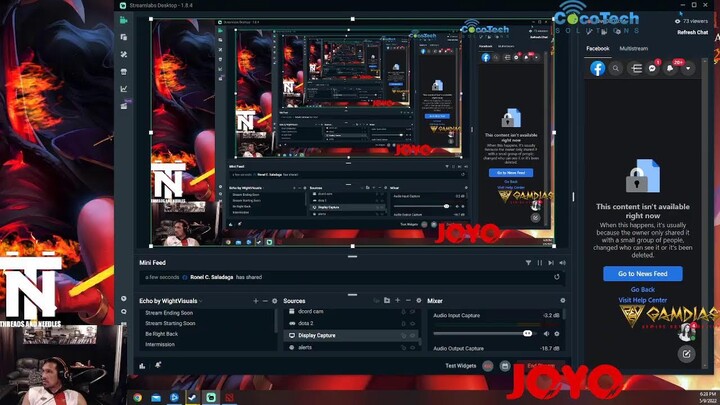Switch to the Facebook chat tab
Screen dimensions: 720x405
click(x=597, y=48)
